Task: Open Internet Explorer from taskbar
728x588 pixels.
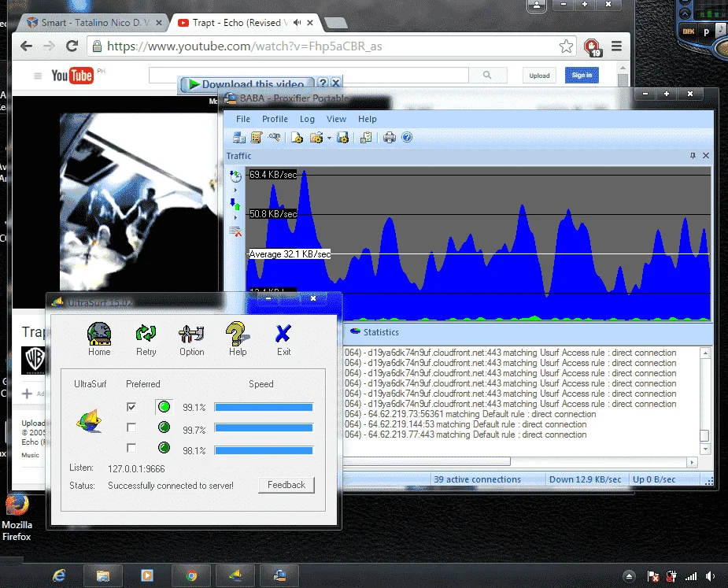Action: (59, 576)
